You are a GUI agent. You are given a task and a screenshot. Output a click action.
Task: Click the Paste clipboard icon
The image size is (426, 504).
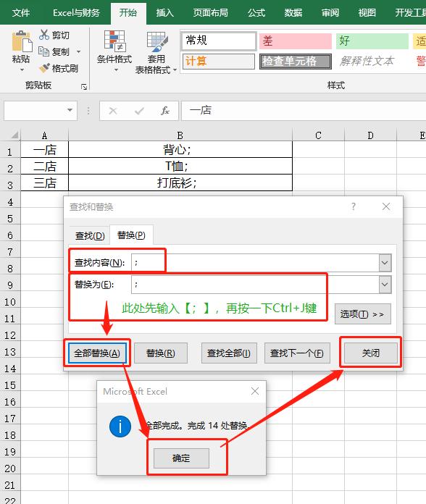[22, 41]
